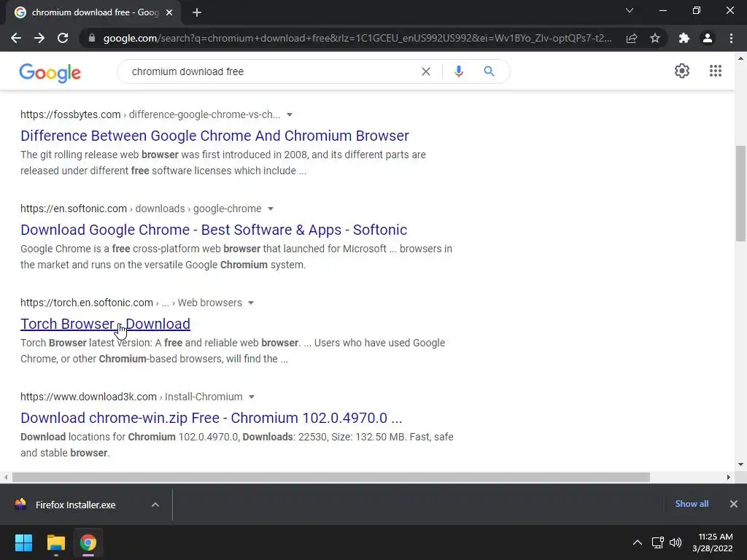Submit search with the magnifier icon
747x560 pixels.
tap(489, 71)
